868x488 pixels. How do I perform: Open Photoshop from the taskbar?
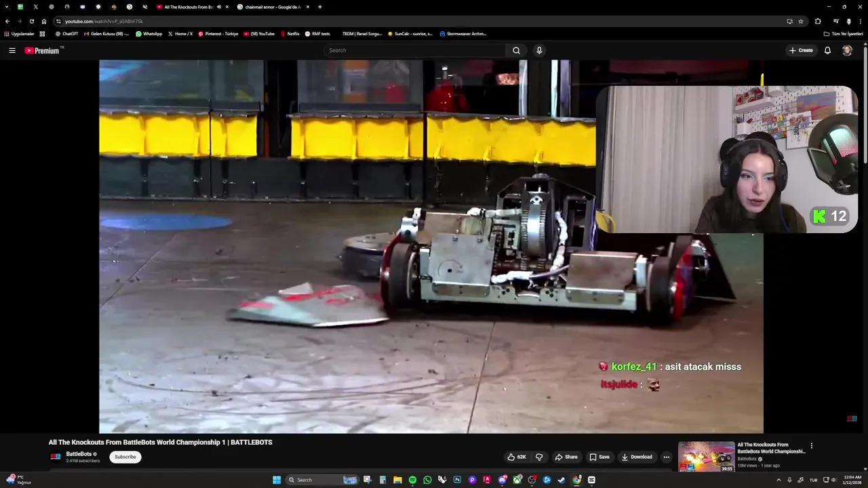click(x=457, y=480)
